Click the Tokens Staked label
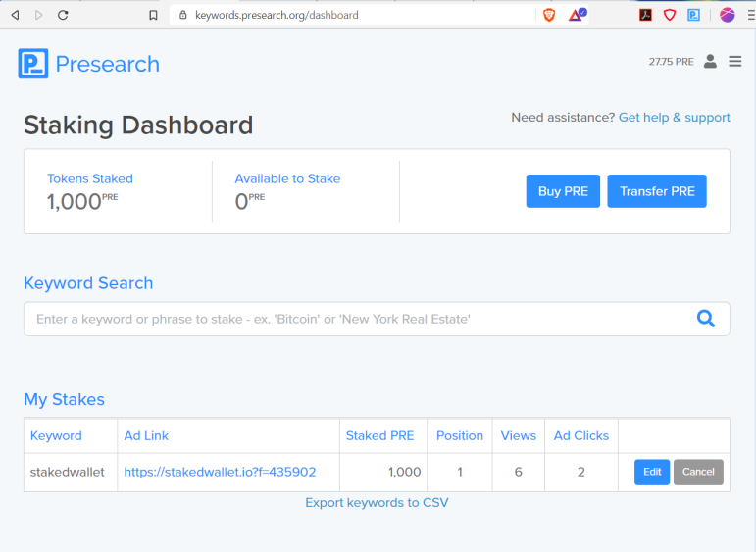756x552 pixels. click(x=89, y=178)
